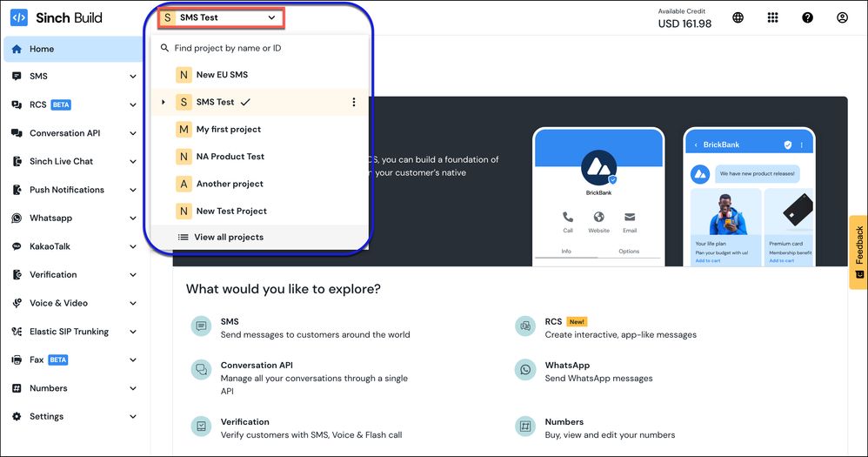Expand the Numbers section chevron

[x=133, y=388]
